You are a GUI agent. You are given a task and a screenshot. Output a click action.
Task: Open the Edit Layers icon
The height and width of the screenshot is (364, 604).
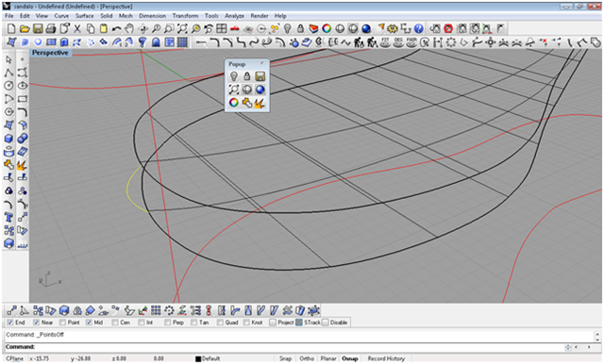[x=313, y=29]
